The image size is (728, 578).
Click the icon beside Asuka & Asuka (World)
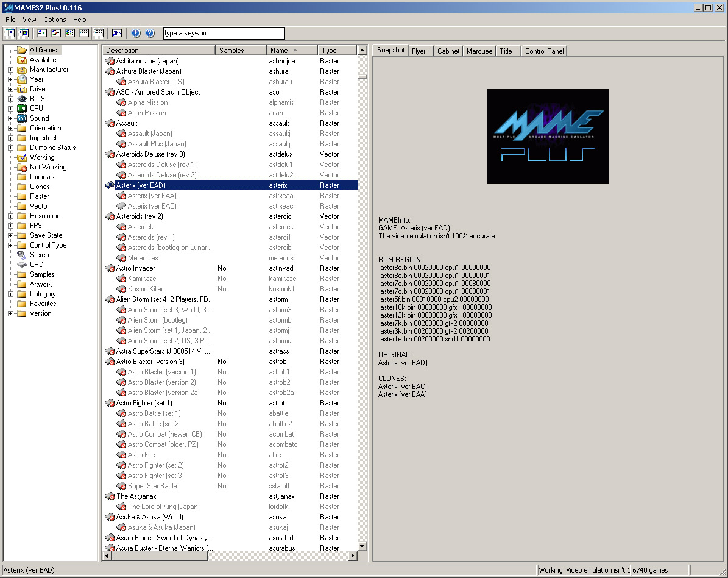[110, 517]
